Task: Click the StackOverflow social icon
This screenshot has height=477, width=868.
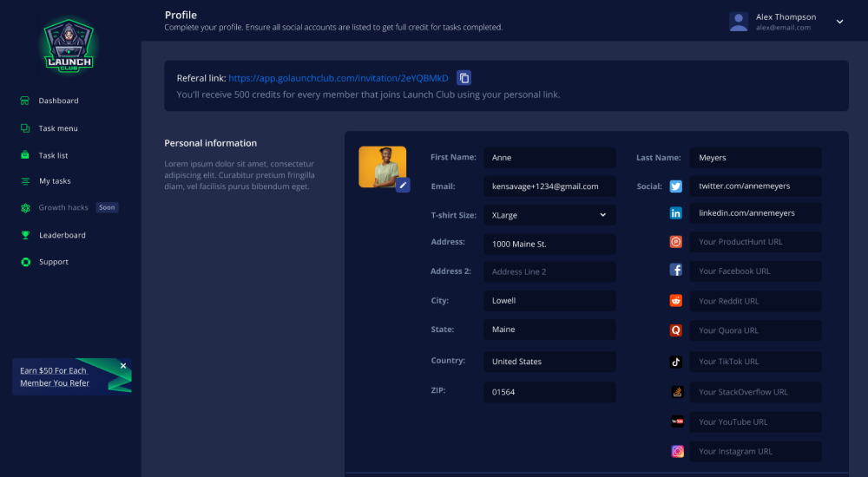Action: pyautogui.click(x=677, y=392)
